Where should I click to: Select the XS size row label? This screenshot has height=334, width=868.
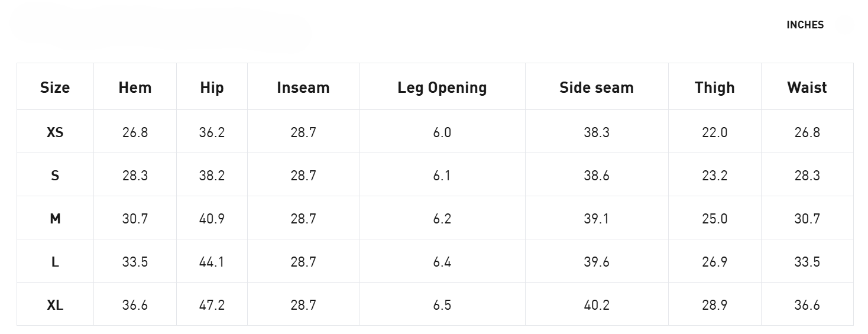(x=55, y=132)
